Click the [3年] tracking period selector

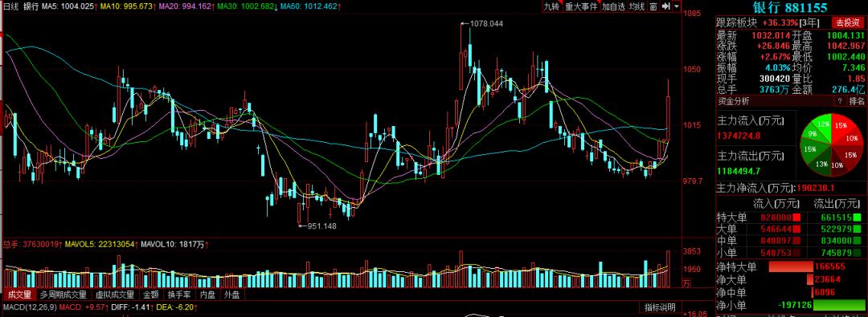tap(810, 22)
